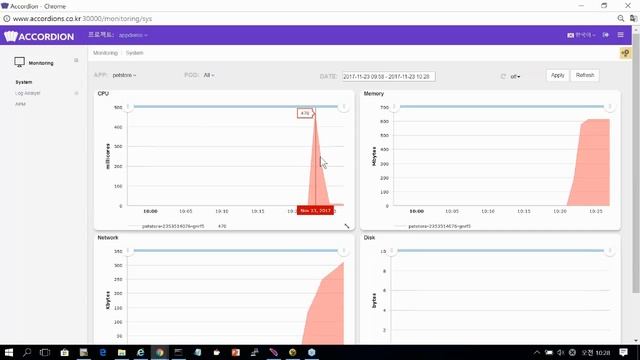This screenshot has width=640, height=360.
Task: Open the notification center icon
Action: click(623, 353)
